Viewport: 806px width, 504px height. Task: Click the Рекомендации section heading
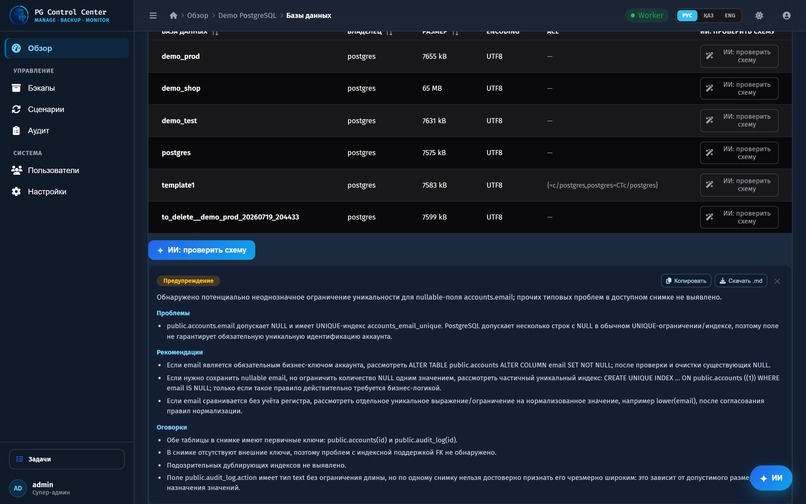point(179,352)
